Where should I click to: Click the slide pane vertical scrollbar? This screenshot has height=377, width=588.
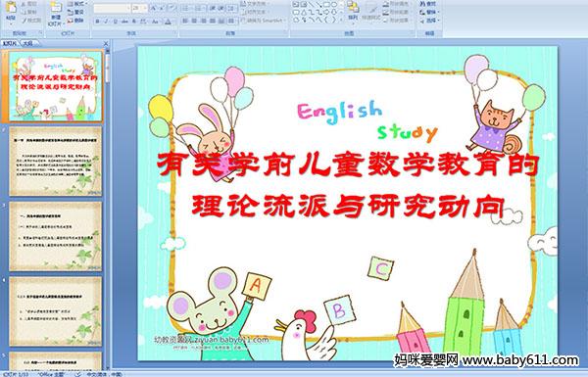tap(108, 210)
